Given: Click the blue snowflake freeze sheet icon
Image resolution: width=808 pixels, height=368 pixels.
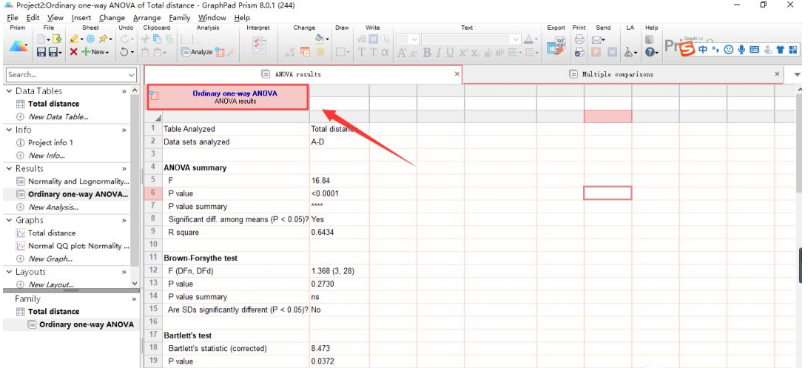Looking at the screenshot, I should (x=90, y=39).
